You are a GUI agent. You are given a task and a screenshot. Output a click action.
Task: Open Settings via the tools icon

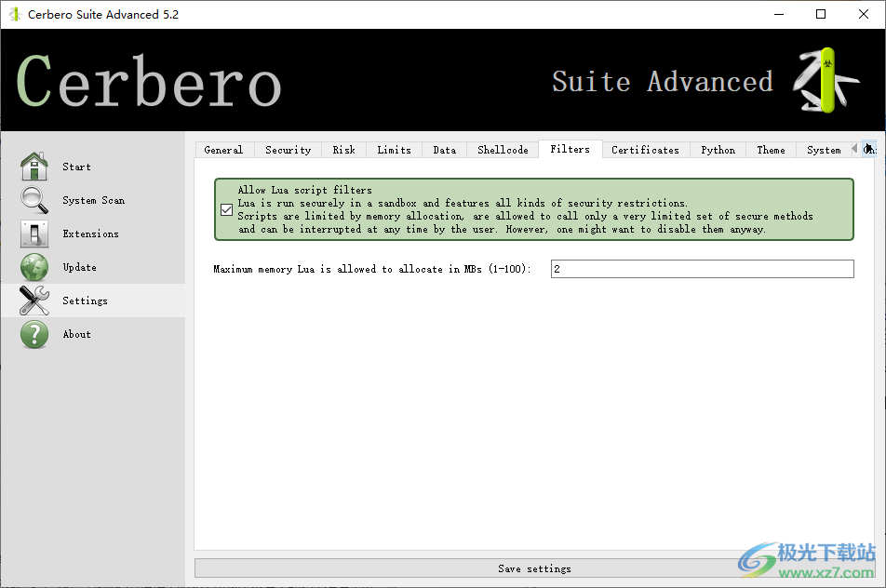click(34, 301)
